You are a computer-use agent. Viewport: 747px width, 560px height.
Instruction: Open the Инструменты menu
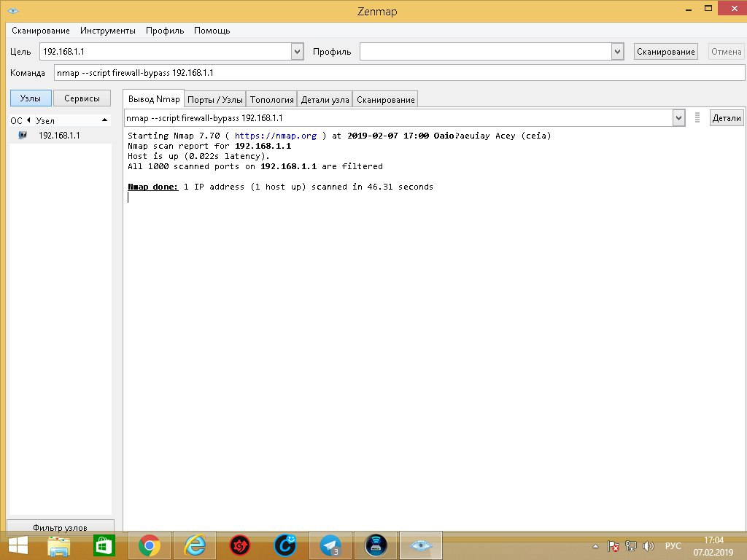108,31
